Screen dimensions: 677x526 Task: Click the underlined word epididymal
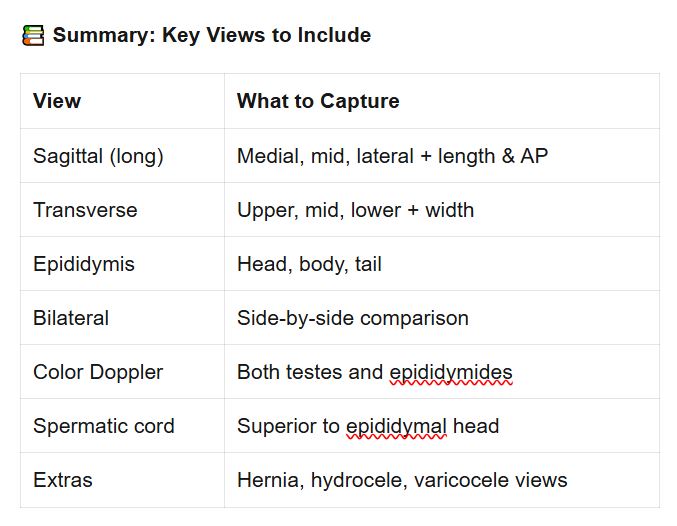pos(396,427)
